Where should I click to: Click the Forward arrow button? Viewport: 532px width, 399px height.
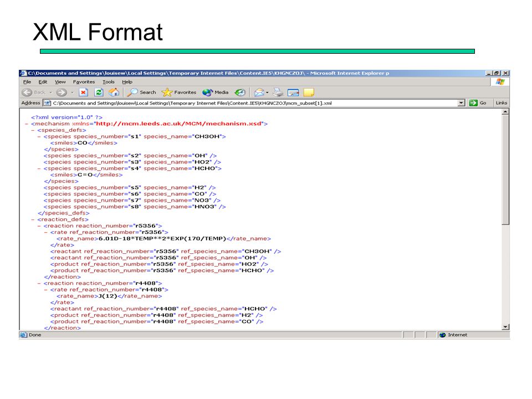pyautogui.click(x=62, y=93)
